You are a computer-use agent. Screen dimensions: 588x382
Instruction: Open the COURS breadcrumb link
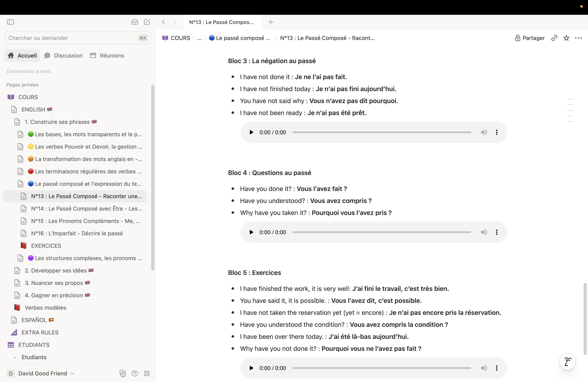pos(176,38)
